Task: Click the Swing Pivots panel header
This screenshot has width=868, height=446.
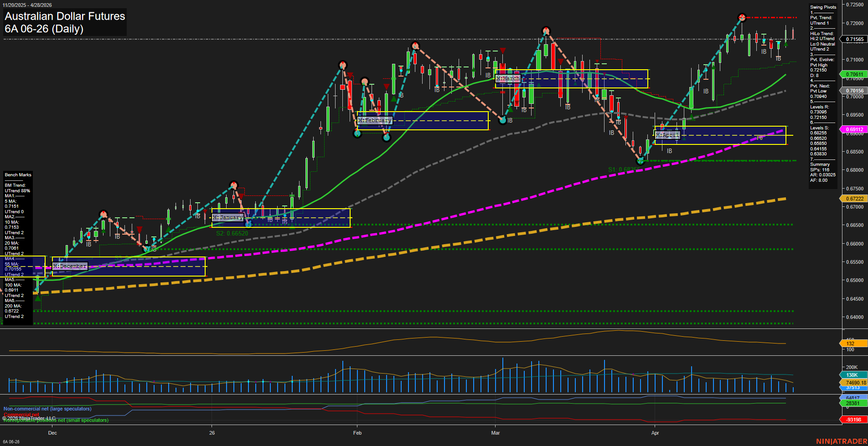Action: (823, 7)
